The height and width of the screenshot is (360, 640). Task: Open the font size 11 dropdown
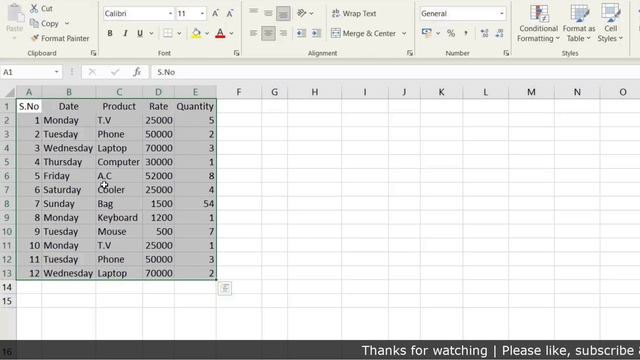point(202,13)
